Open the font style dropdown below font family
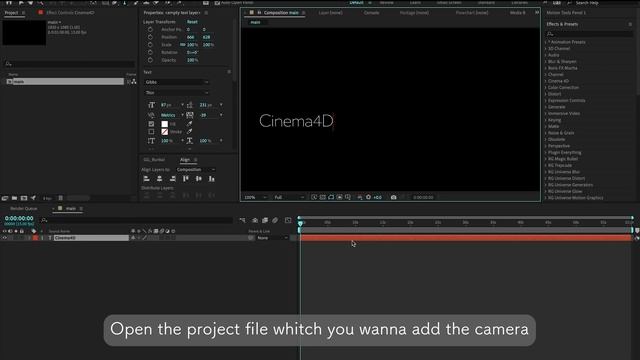The image size is (640, 360). tap(177, 93)
